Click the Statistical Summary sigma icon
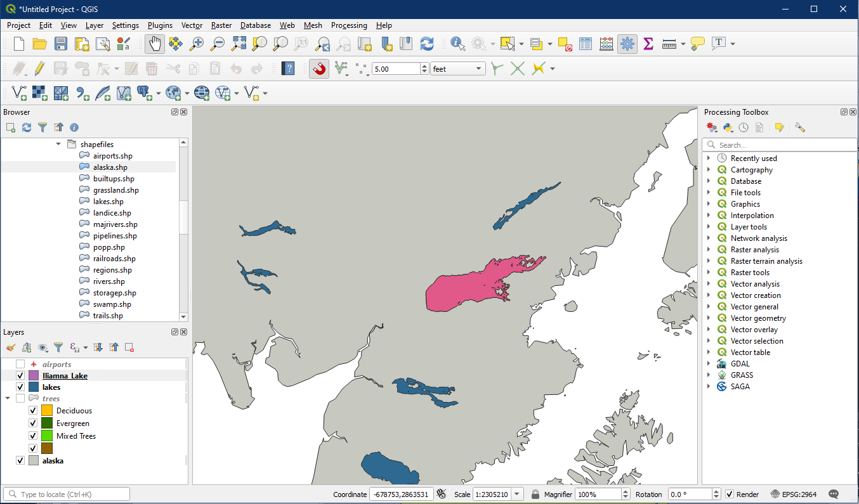This screenshot has height=504, width=859. 648,44
